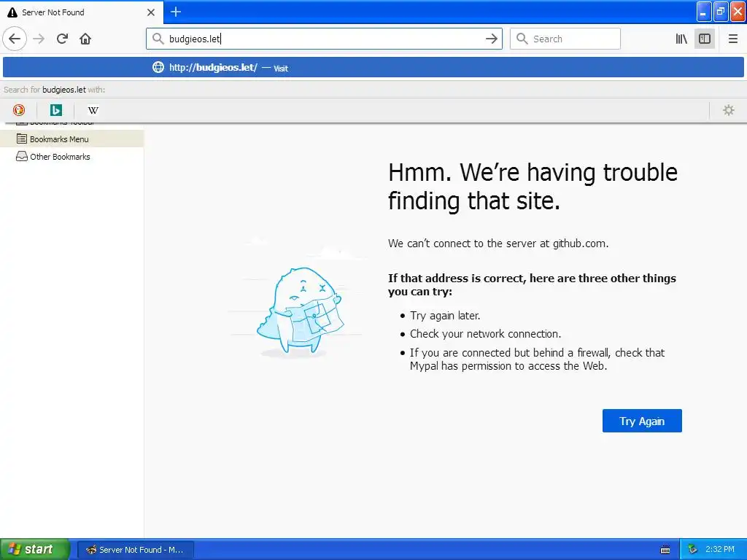Open search settings gear icon

click(x=729, y=110)
